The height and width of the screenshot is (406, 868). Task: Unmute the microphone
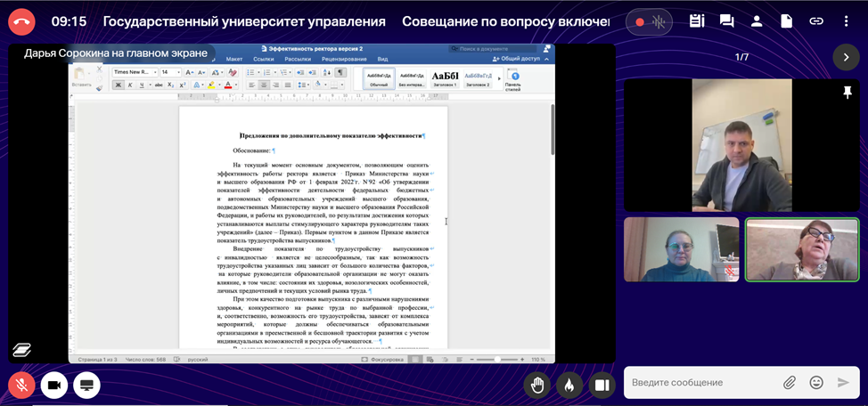(20, 385)
